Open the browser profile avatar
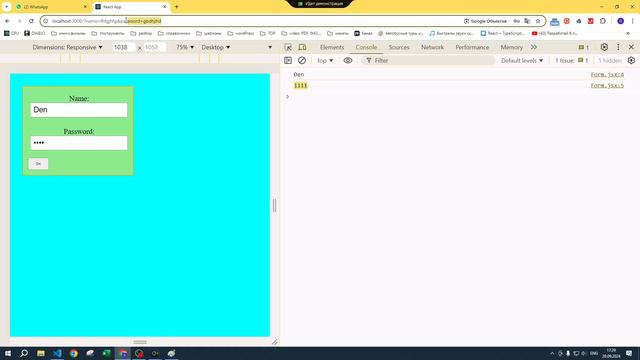 (620, 21)
